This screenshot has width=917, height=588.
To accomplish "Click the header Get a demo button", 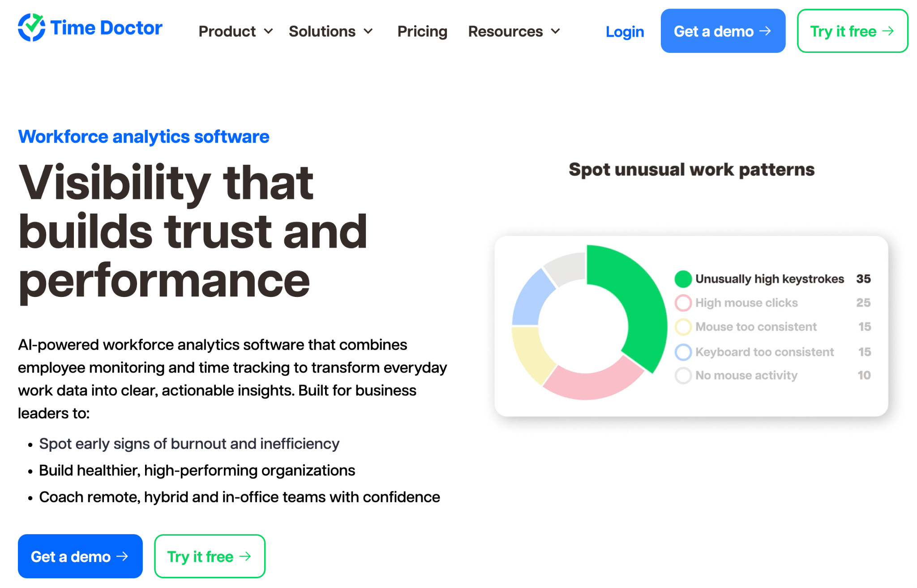I will 723,31.
